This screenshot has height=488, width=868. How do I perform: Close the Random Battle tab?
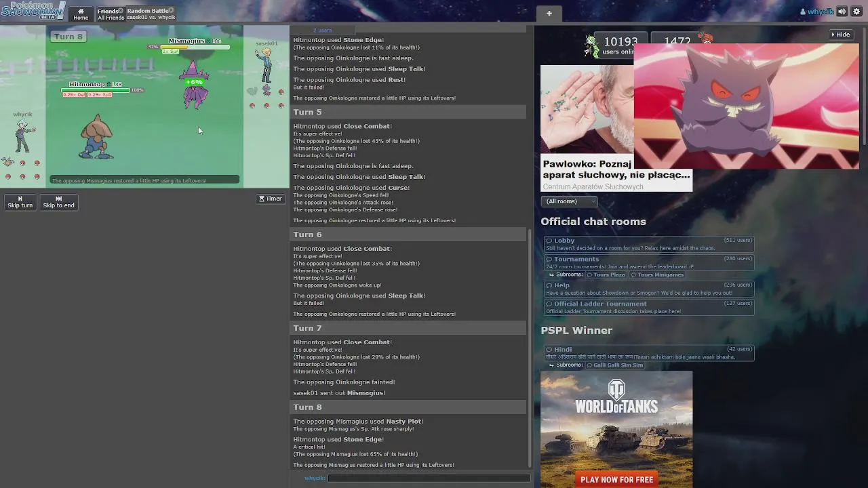pos(171,10)
